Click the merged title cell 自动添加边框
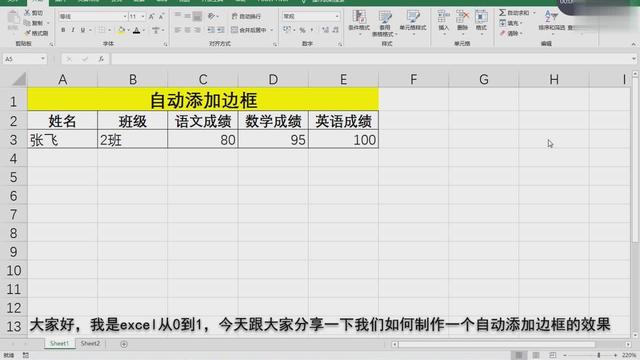 point(203,100)
